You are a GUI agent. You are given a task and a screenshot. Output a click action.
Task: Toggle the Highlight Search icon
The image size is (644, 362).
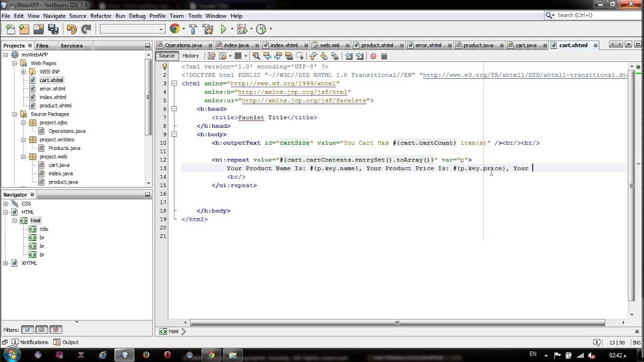click(x=289, y=56)
